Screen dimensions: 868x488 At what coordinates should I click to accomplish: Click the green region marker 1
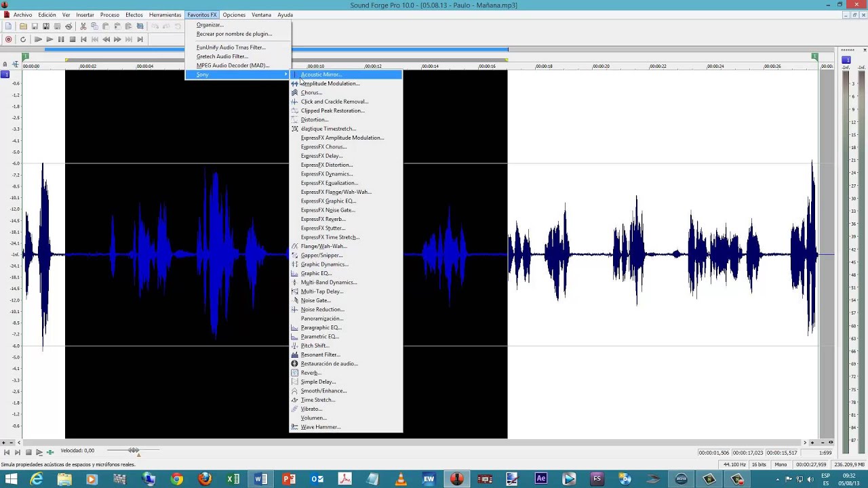(x=26, y=56)
